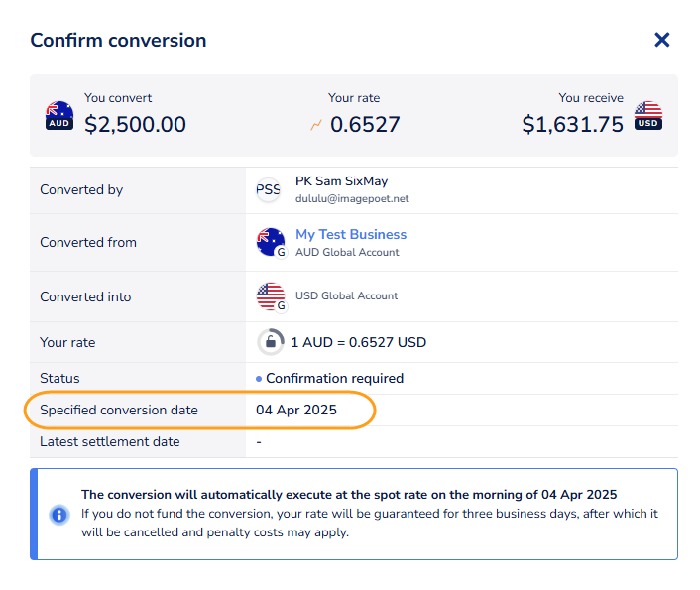The height and width of the screenshot is (590, 700).
Task: Open the My Test Business link
Action: 351,234
